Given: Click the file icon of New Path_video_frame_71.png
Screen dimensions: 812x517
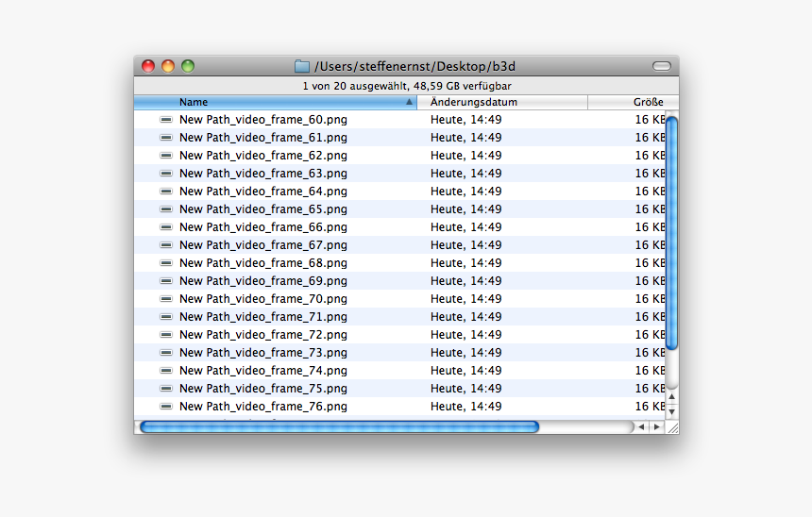Looking at the screenshot, I should click(x=166, y=317).
